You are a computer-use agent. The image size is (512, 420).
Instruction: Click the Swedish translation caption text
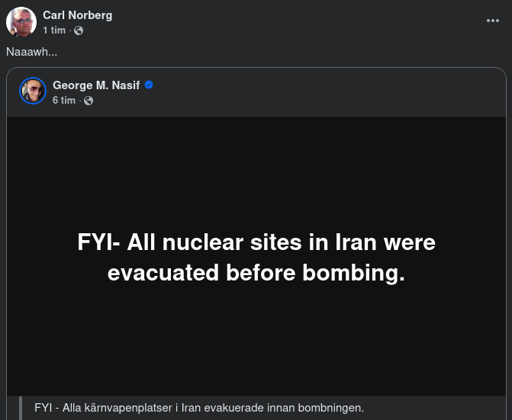(198, 408)
